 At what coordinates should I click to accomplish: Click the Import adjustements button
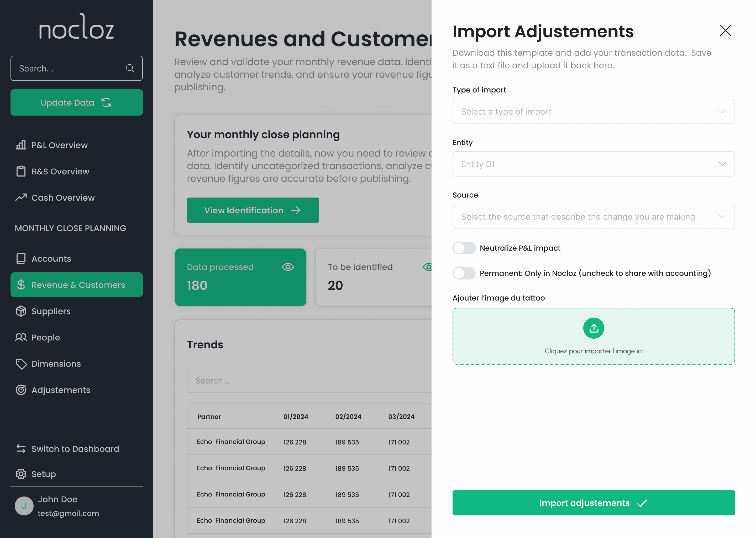593,503
